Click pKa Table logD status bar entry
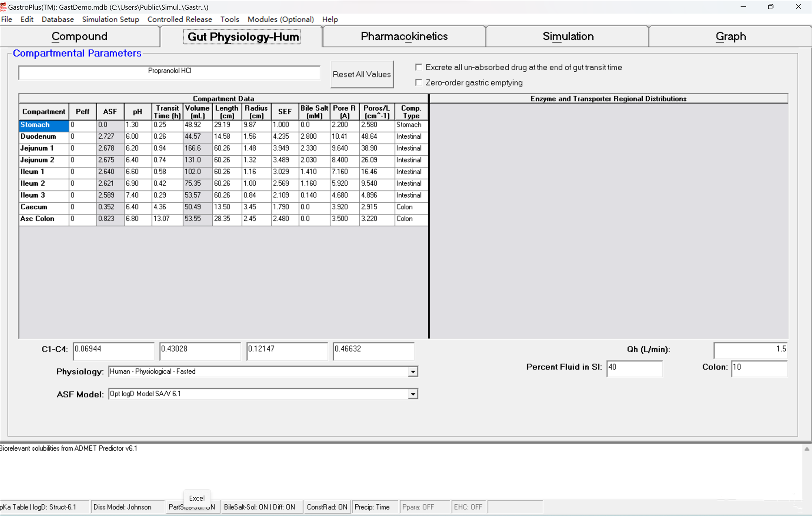The image size is (812, 516). point(44,507)
